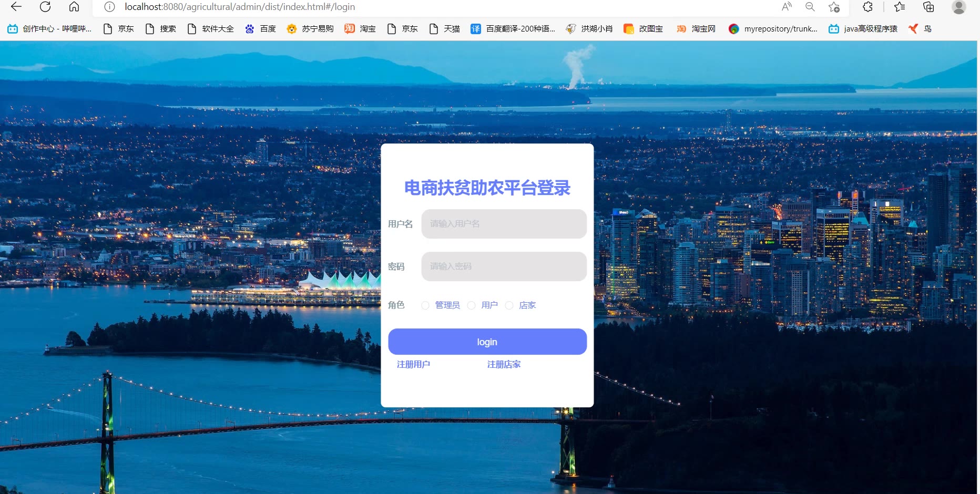The image size is (980, 494).
Task: Open the 苏宁易购 bookmark
Action: pyautogui.click(x=310, y=29)
